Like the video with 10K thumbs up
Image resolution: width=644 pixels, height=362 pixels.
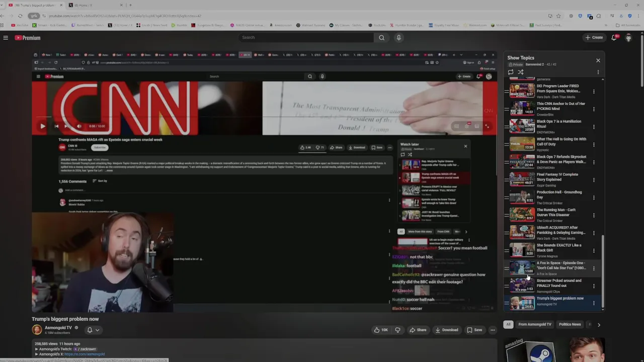[x=380, y=330]
